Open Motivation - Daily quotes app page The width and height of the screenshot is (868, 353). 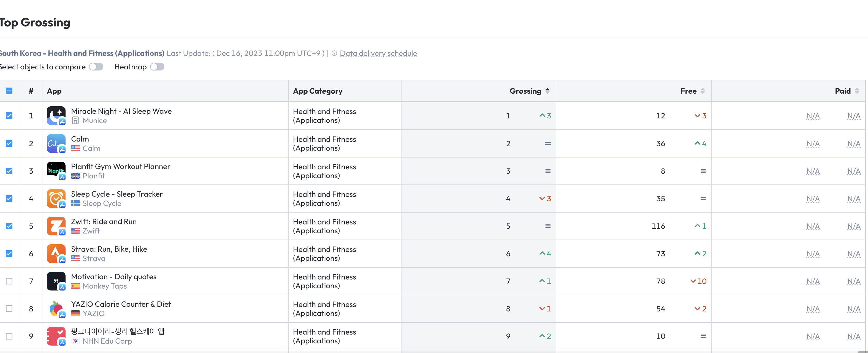point(114,276)
